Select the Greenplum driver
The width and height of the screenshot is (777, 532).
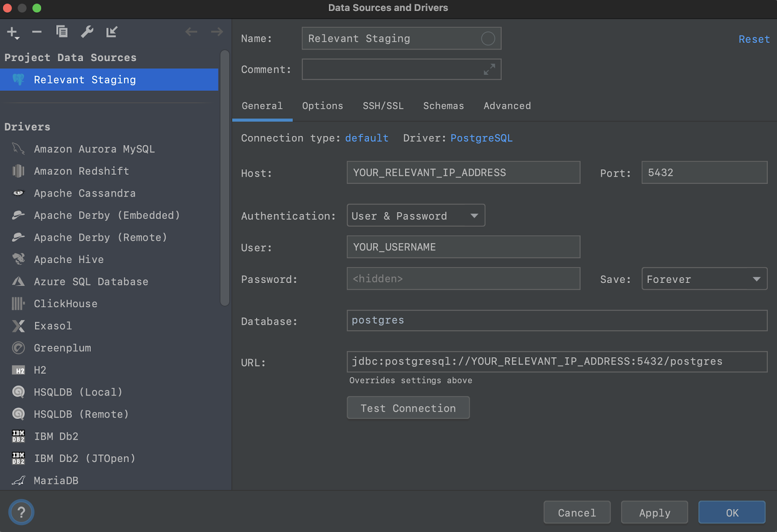[109, 348]
